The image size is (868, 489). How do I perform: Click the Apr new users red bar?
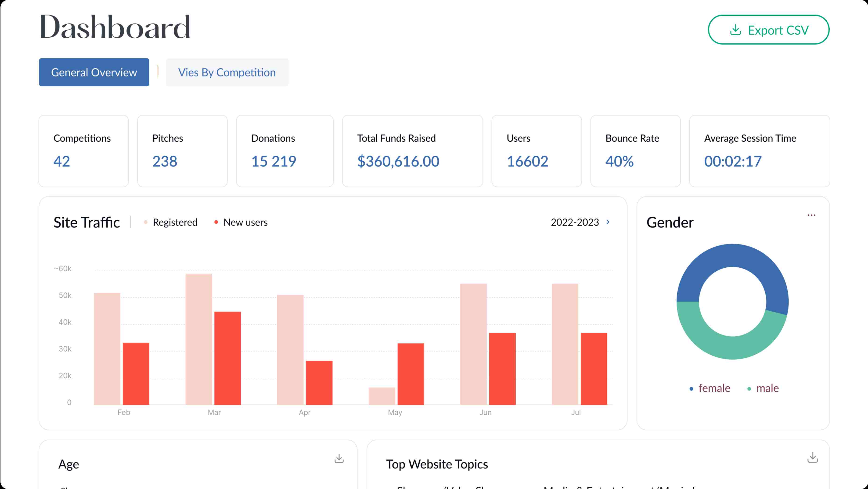coord(319,383)
